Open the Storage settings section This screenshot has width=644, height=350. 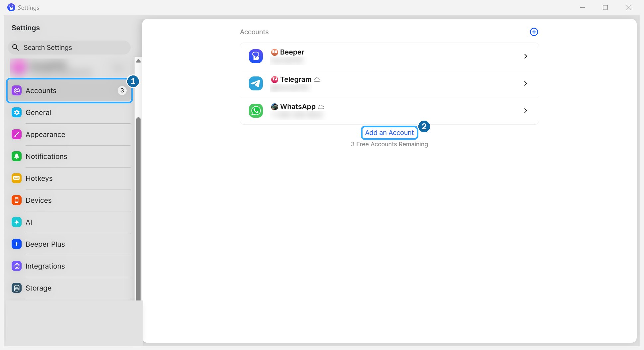[69, 288]
